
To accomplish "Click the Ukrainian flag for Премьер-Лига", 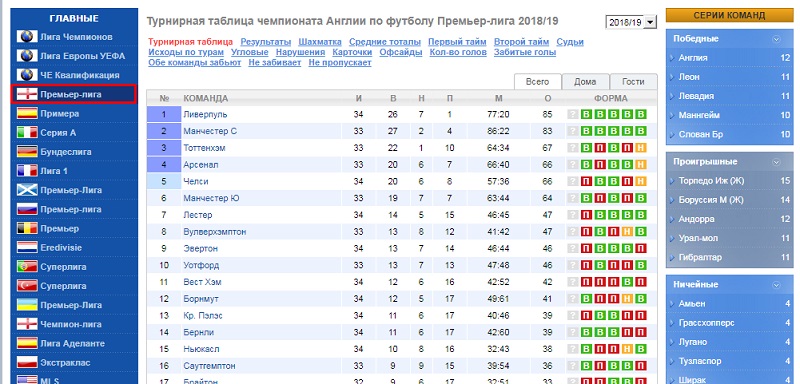I will [27, 304].
